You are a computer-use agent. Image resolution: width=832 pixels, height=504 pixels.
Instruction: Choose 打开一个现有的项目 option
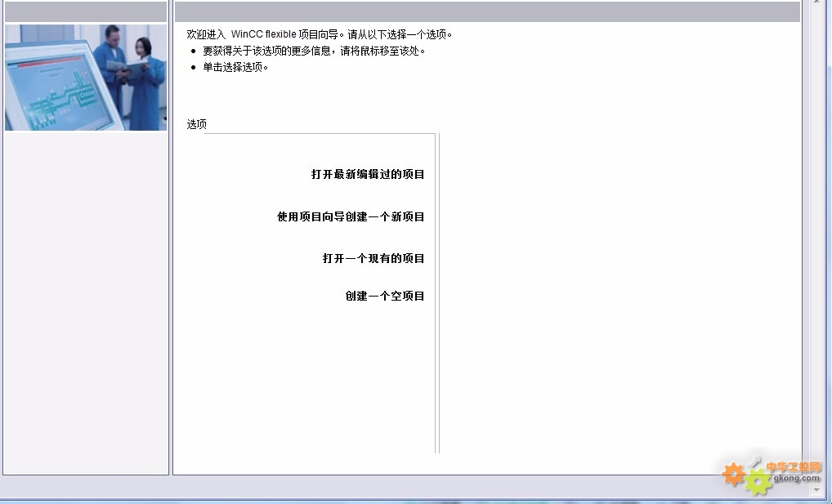click(x=374, y=258)
